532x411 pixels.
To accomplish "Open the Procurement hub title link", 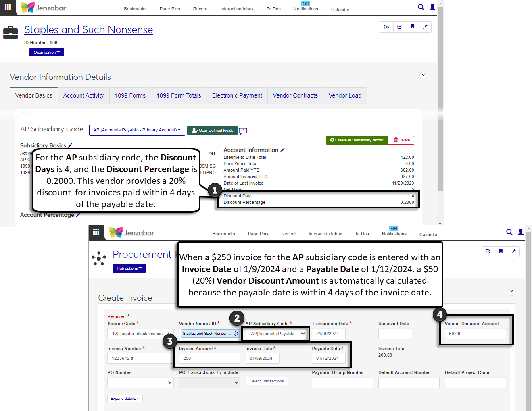I will 145,255.
